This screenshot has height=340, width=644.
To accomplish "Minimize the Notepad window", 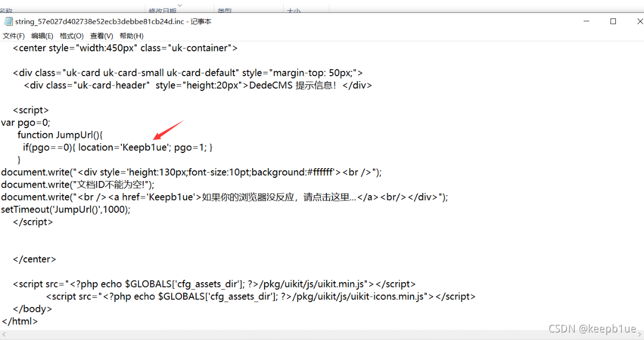I will (587, 22).
